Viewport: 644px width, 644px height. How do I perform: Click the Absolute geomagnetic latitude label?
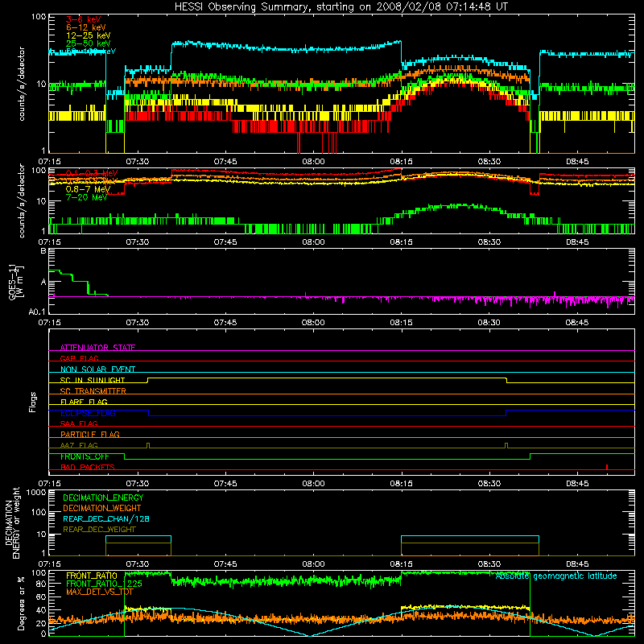(556, 576)
